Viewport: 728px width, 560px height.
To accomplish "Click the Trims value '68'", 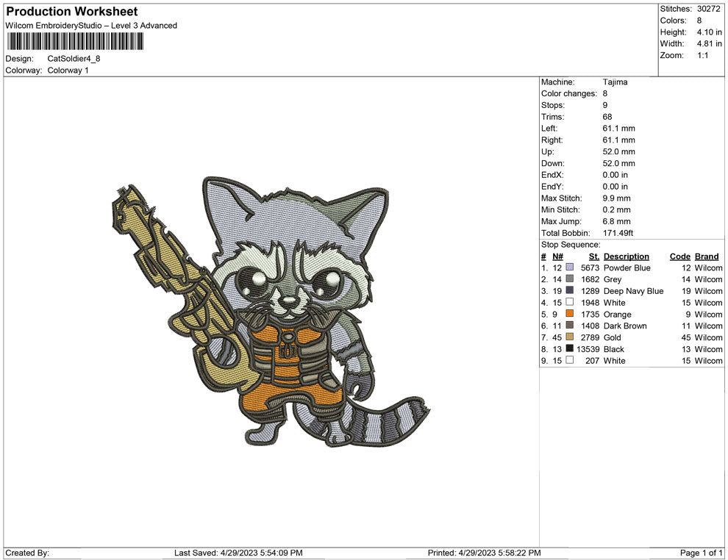I will coord(607,117).
